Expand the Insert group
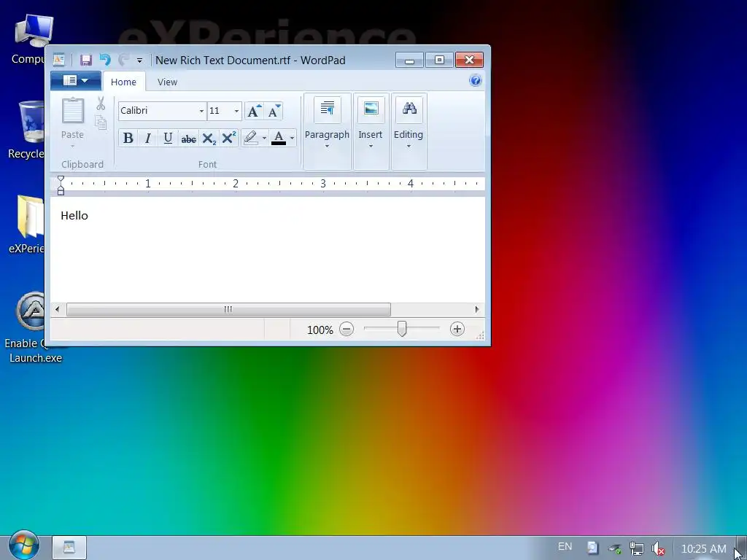Viewport: 747px width, 560px height. tap(371, 131)
